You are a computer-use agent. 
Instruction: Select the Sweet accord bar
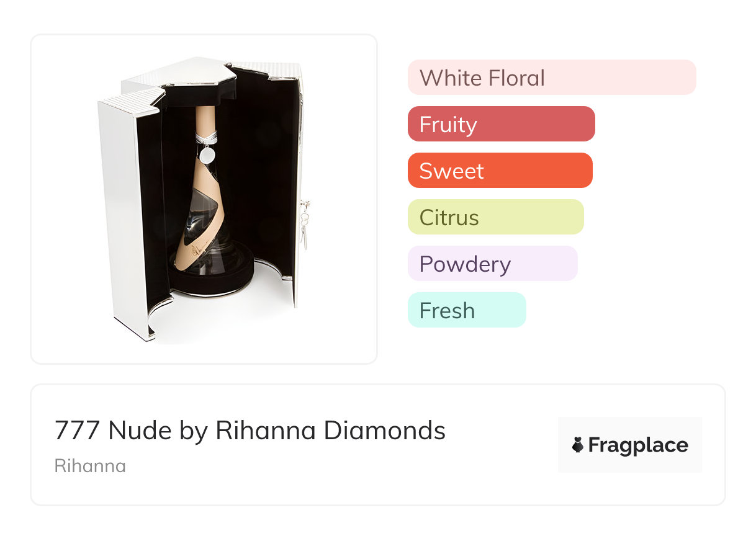(x=500, y=171)
